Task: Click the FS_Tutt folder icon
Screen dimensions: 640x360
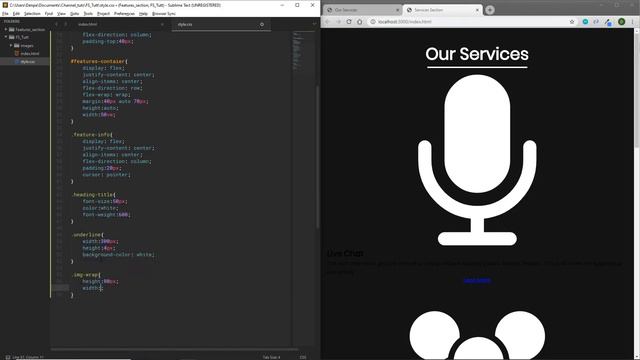Action: pos(12,37)
